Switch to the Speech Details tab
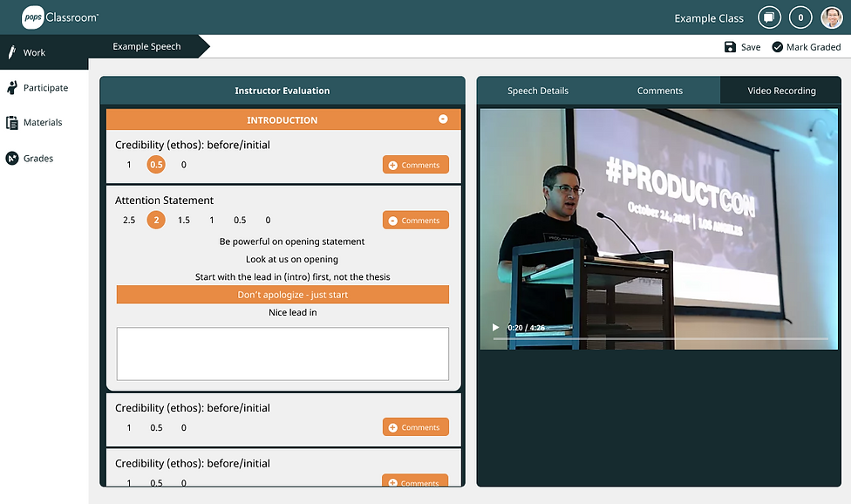 [538, 91]
